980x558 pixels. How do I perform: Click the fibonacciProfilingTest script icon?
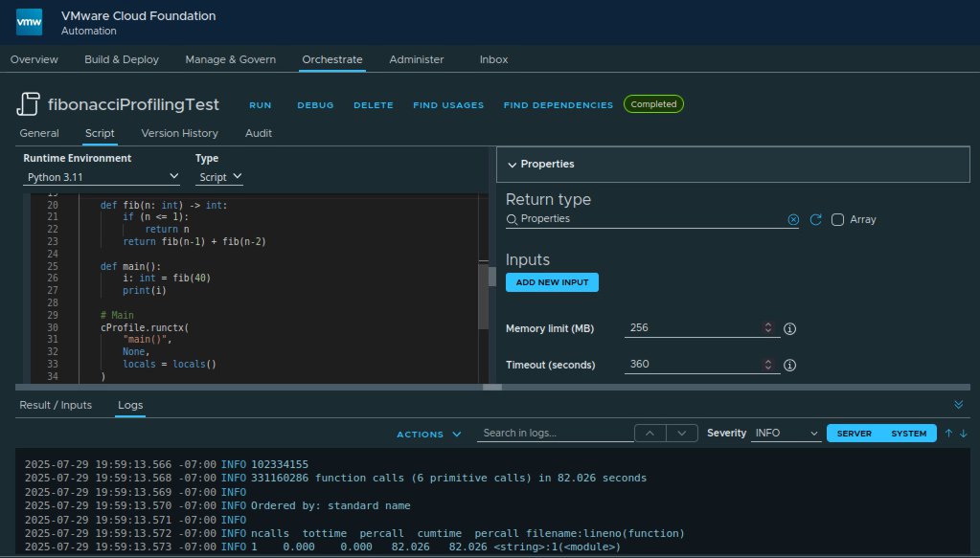(28, 103)
